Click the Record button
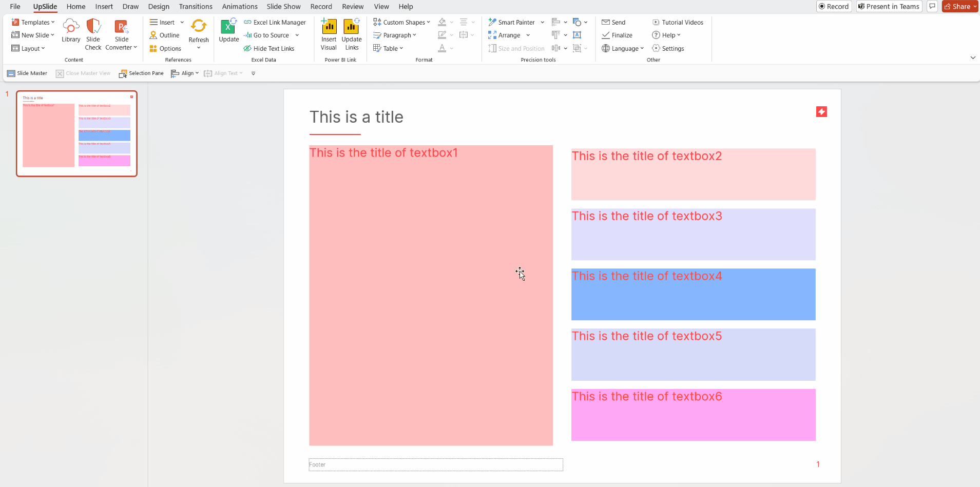980x487 pixels. coord(834,6)
